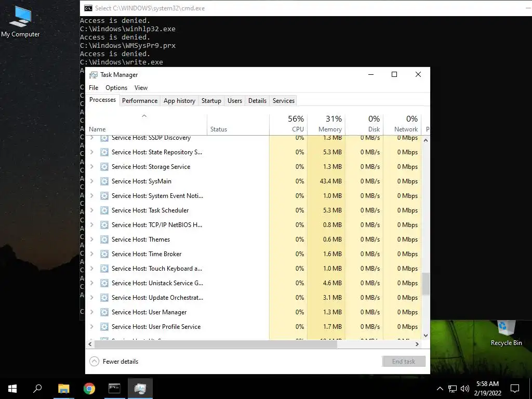Select the 43.4 MB memory cell
Viewport: 532px width, 399px height.
[x=326, y=181]
